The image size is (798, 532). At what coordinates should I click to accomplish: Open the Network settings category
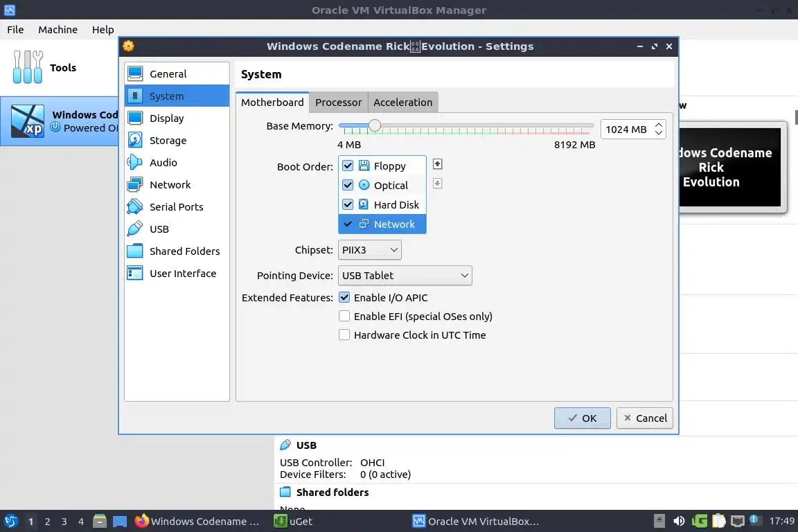coord(177,184)
